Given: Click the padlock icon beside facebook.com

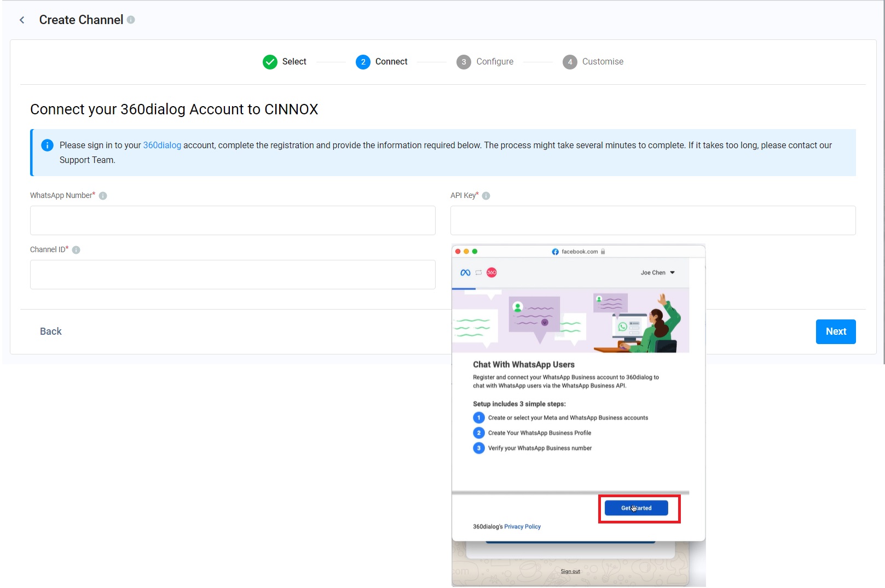Looking at the screenshot, I should pos(603,252).
